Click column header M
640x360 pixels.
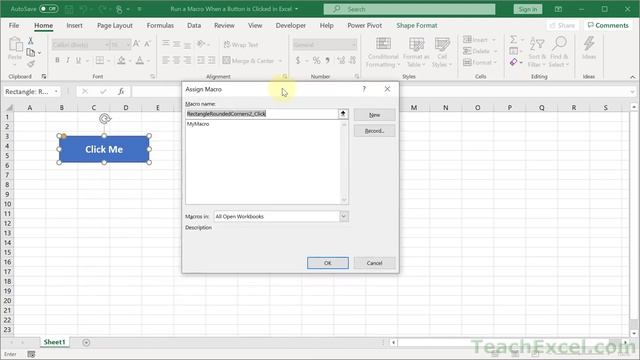[414, 107]
